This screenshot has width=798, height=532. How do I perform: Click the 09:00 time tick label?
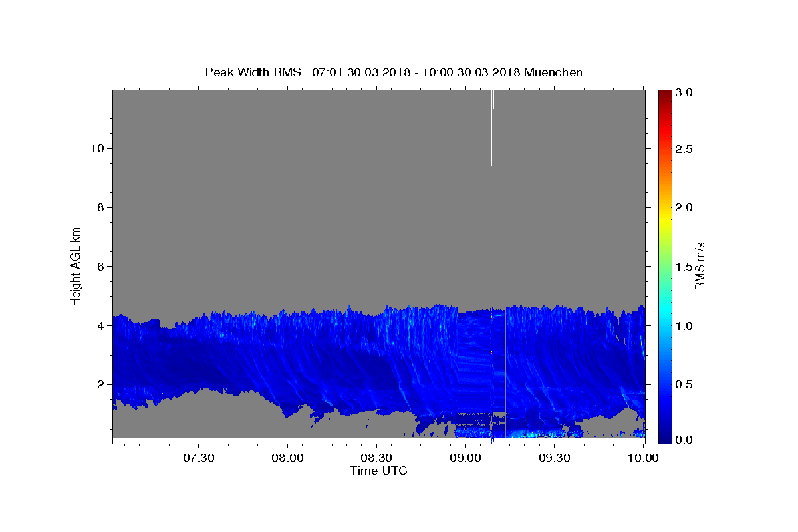(x=465, y=458)
